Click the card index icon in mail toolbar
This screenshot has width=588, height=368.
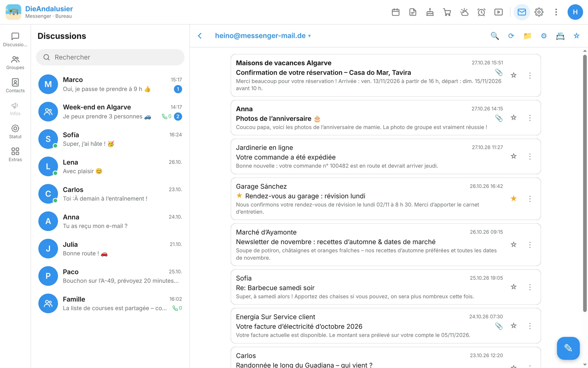click(560, 36)
